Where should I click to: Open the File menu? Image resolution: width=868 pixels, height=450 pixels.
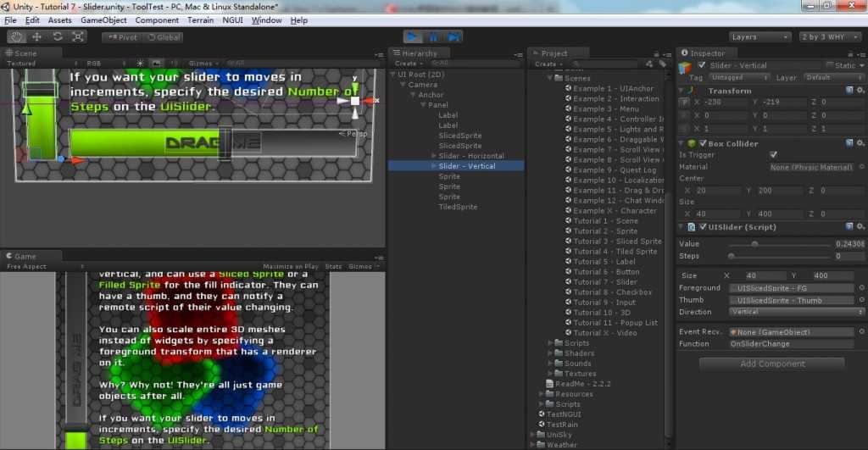[10, 20]
